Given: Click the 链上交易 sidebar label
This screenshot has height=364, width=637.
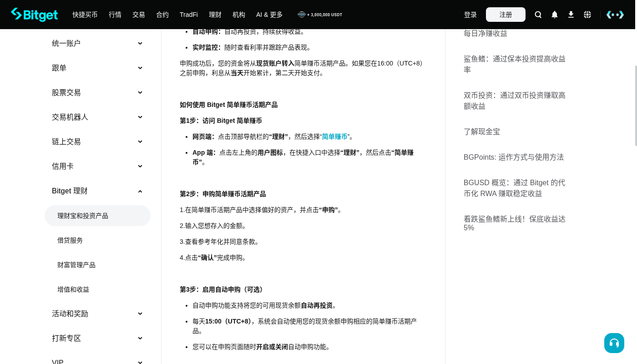Looking at the screenshot, I should [66, 142].
